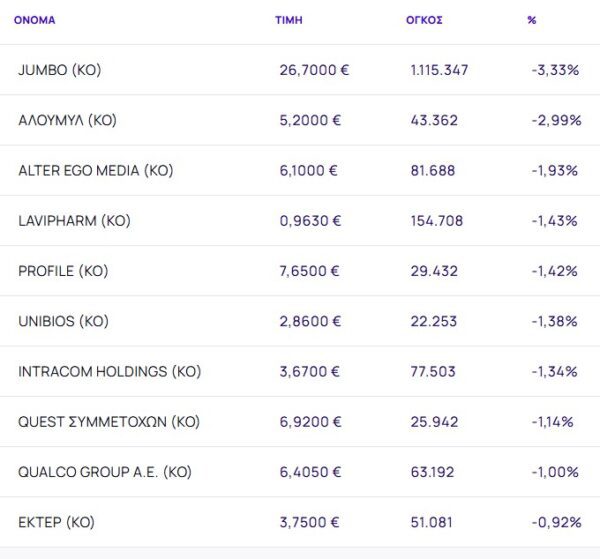The height and width of the screenshot is (559, 600).
Task: Open the ΕΚΤΕΡ (ΚΟ) stock link
Action: click(56, 522)
